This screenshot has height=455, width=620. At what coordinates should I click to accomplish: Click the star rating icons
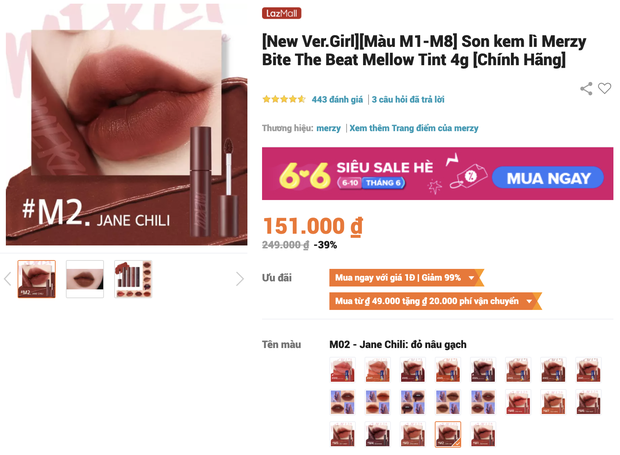[284, 99]
